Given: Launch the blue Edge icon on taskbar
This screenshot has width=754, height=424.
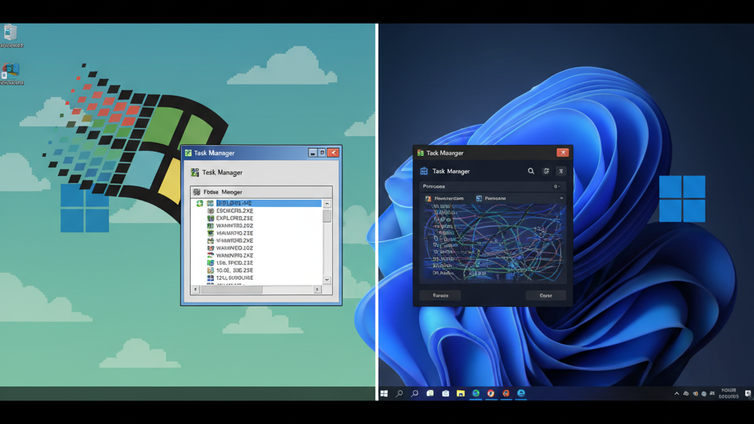Looking at the screenshot, I should coord(521,393).
